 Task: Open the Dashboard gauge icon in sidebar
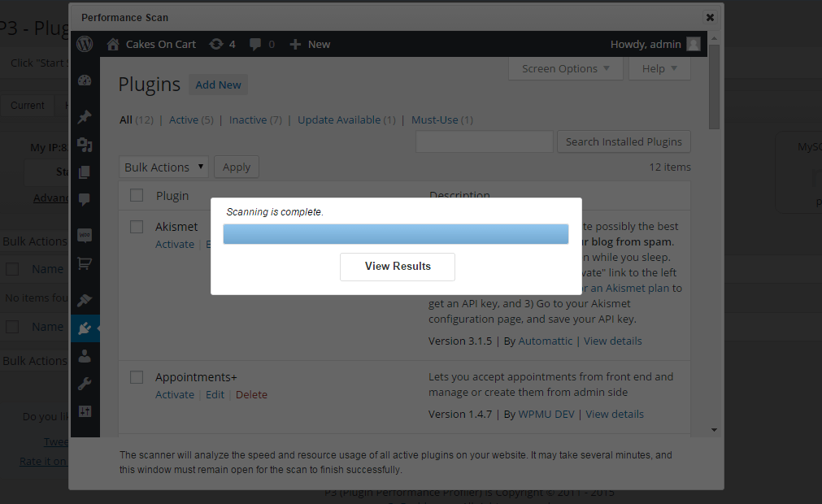coord(85,80)
